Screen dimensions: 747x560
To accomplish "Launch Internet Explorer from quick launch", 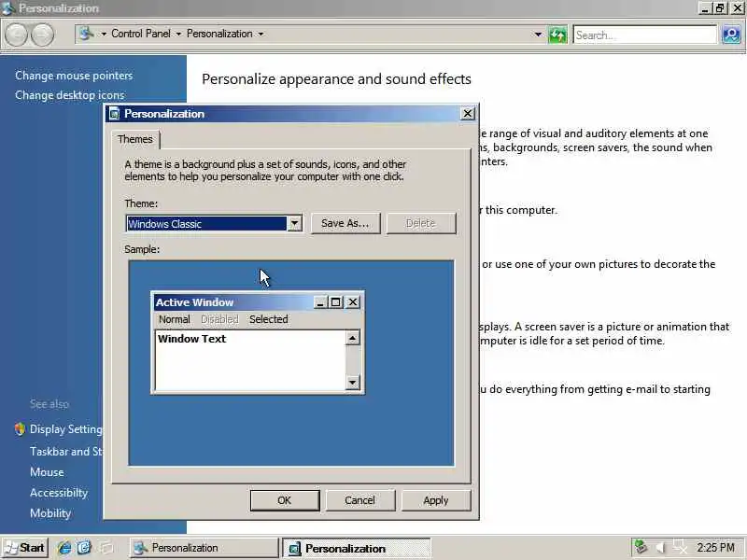I will [x=64, y=548].
